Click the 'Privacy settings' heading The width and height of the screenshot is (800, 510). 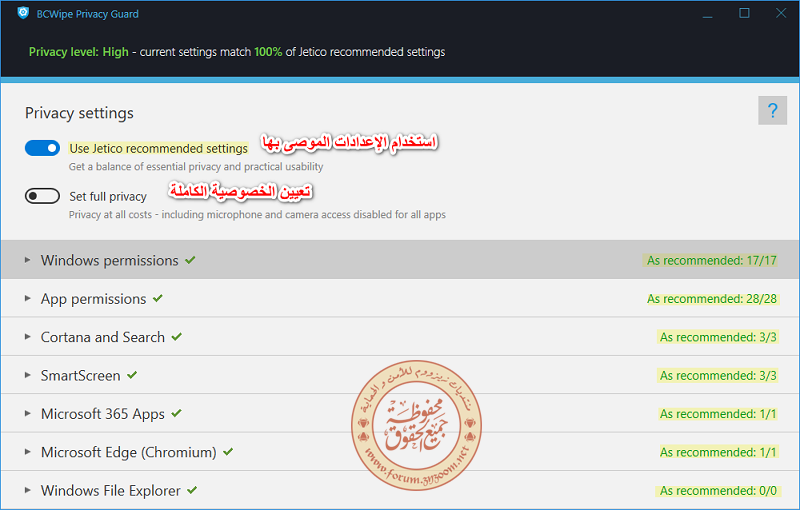[x=79, y=113]
